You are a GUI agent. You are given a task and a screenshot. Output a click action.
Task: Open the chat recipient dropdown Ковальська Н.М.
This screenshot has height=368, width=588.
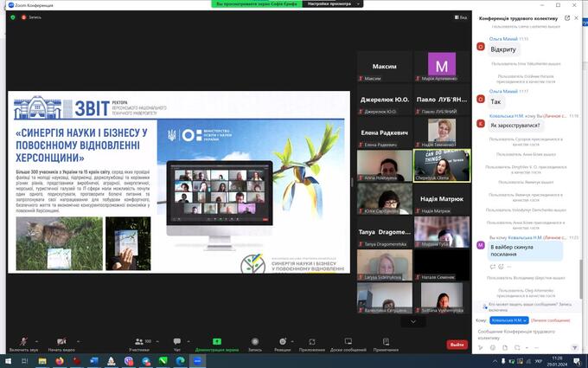(508, 320)
